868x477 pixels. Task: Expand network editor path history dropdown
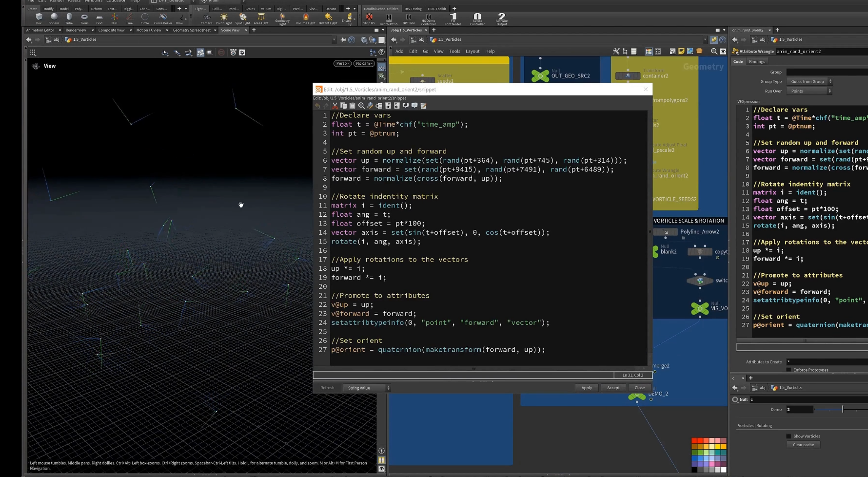(705, 40)
